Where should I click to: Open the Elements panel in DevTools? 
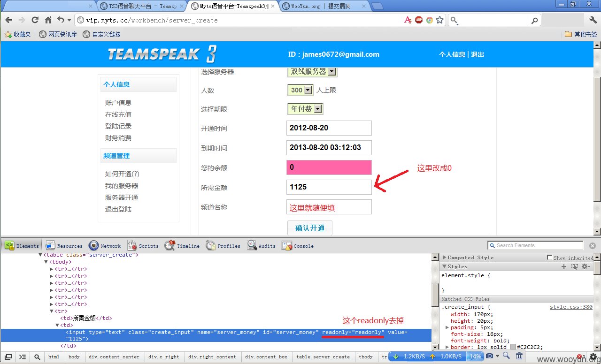click(x=22, y=245)
